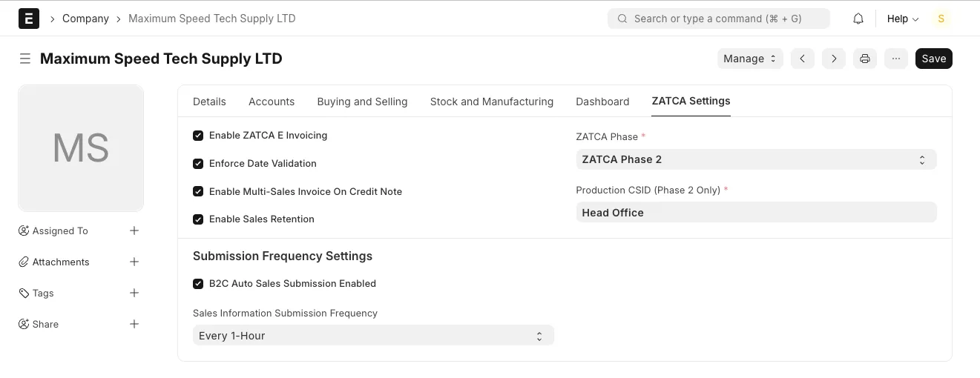The image size is (980, 378).
Task: Uncheck Enable ZATCA E Invoicing
Action: [198, 136]
